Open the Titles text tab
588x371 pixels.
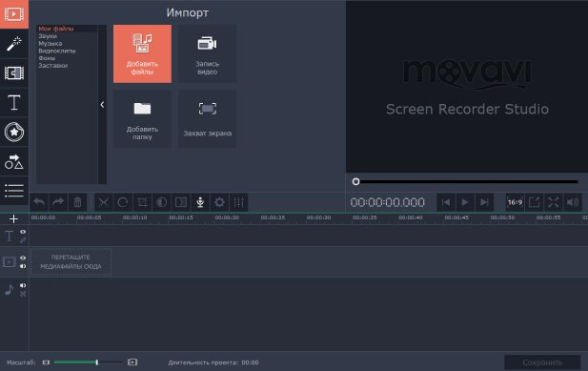coord(14,102)
